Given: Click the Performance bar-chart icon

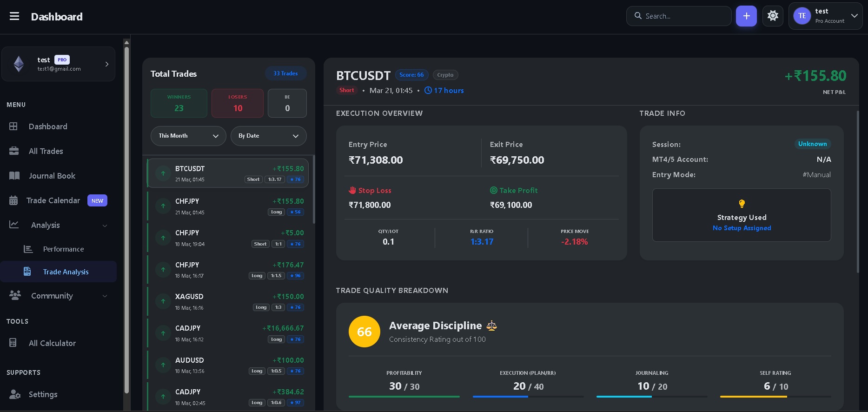Looking at the screenshot, I should pos(28,249).
